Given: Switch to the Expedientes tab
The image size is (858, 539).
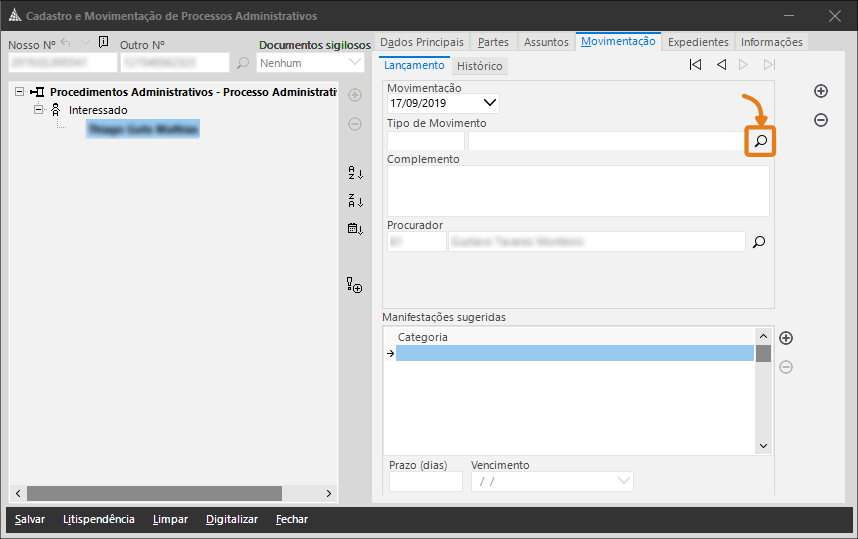Looking at the screenshot, I should pos(698,42).
